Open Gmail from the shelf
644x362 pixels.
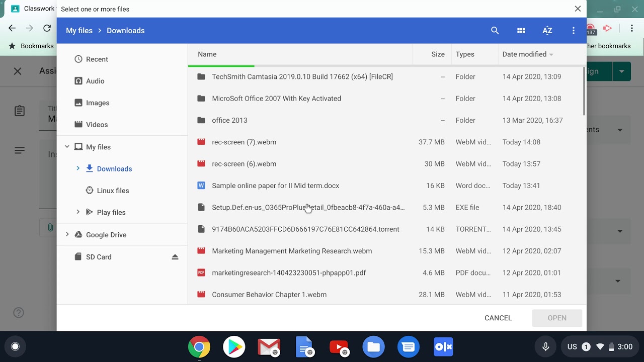click(269, 347)
